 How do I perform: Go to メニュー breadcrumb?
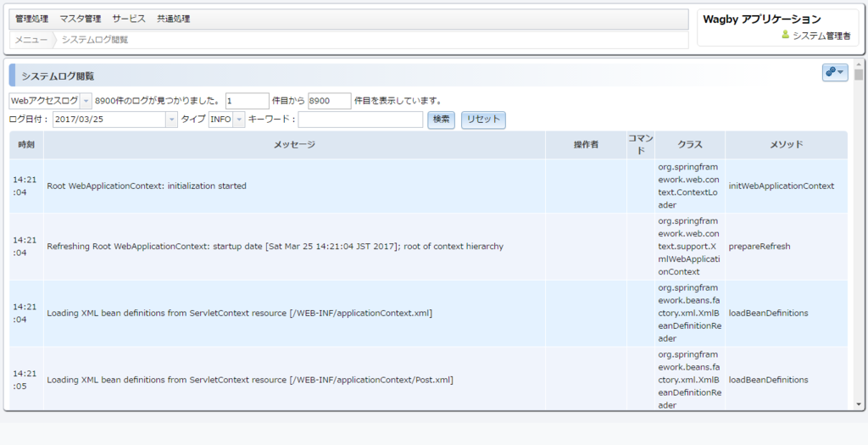coord(31,40)
